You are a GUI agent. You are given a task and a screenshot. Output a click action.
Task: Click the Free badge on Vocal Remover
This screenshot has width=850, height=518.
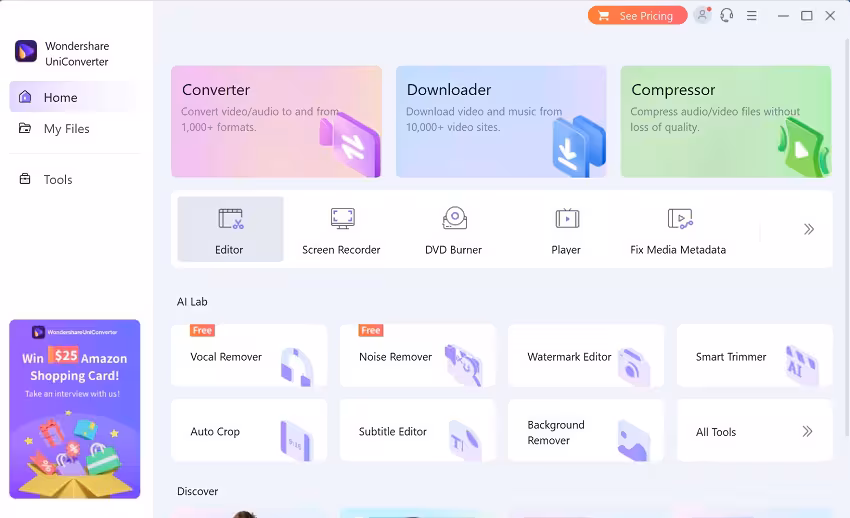[x=202, y=331]
